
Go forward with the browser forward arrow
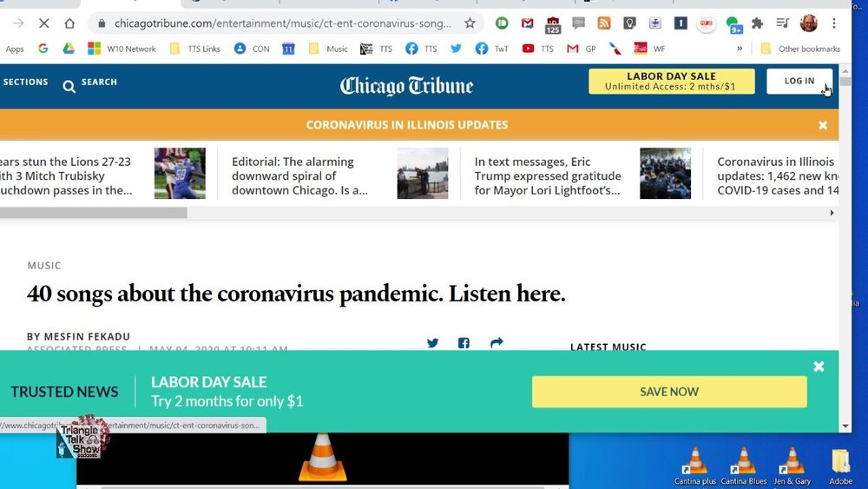point(18,23)
